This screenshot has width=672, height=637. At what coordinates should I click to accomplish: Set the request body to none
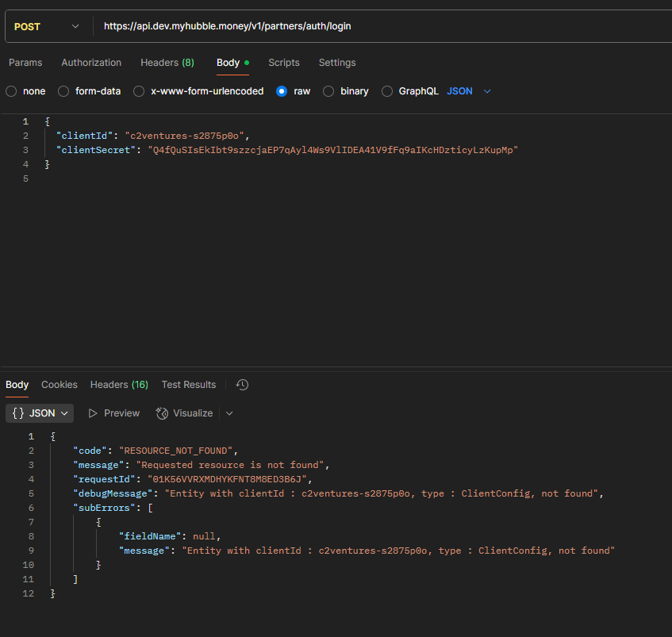pos(11,91)
